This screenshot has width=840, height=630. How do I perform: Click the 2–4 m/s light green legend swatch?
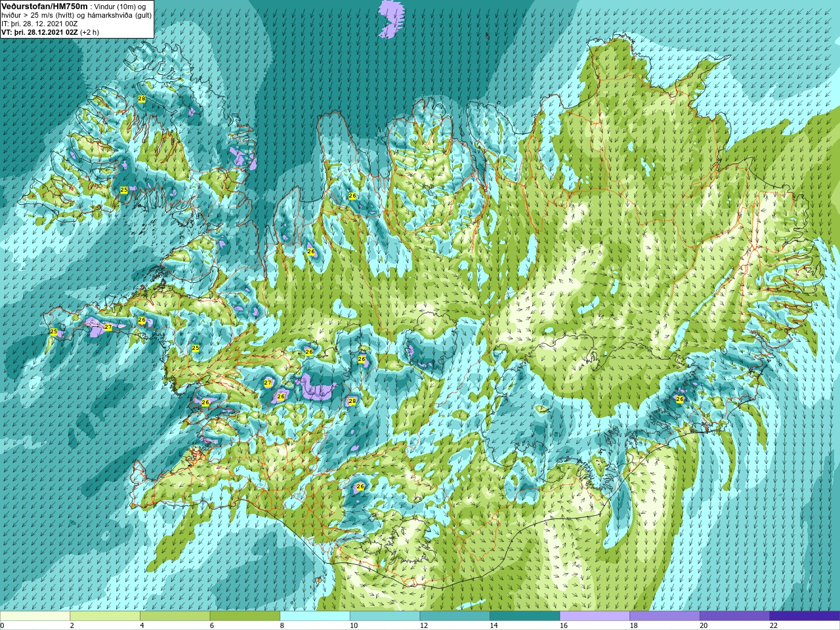pos(105,616)
